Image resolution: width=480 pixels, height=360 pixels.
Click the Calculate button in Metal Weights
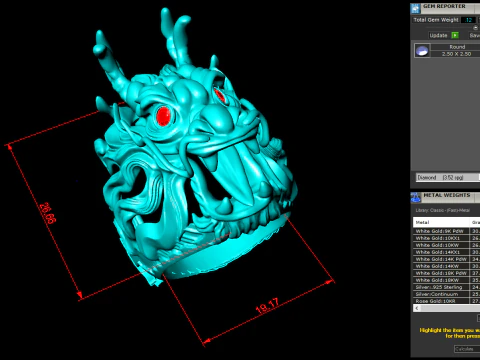(467, 349)
